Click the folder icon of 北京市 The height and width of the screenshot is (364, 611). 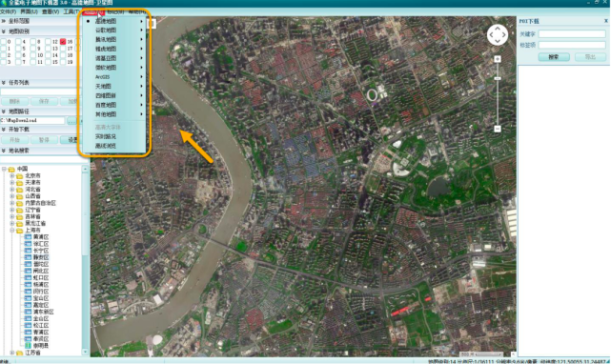coord(19,175)
